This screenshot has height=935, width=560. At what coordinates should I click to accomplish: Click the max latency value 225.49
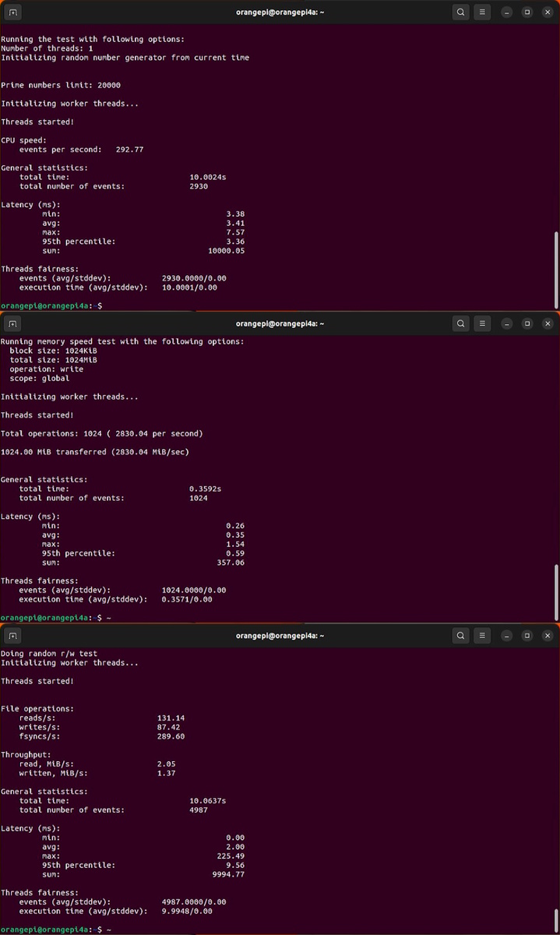coord(231,856)
